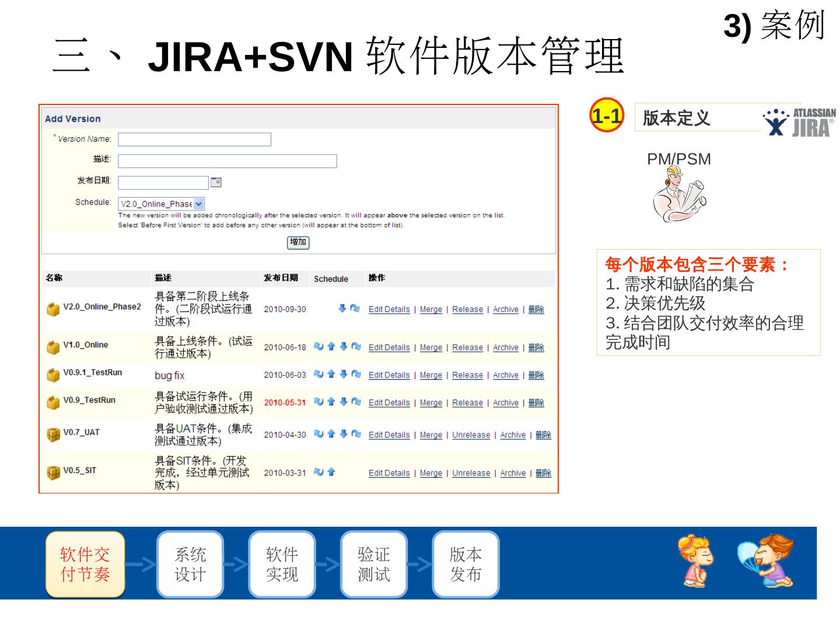
Task: Select the 软件实现 step in the bottom bar
Action: click(x=282, y=564)
